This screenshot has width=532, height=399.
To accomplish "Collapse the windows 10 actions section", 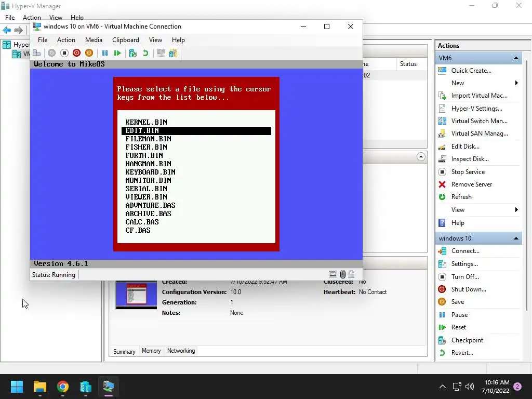I will [516, 238].
